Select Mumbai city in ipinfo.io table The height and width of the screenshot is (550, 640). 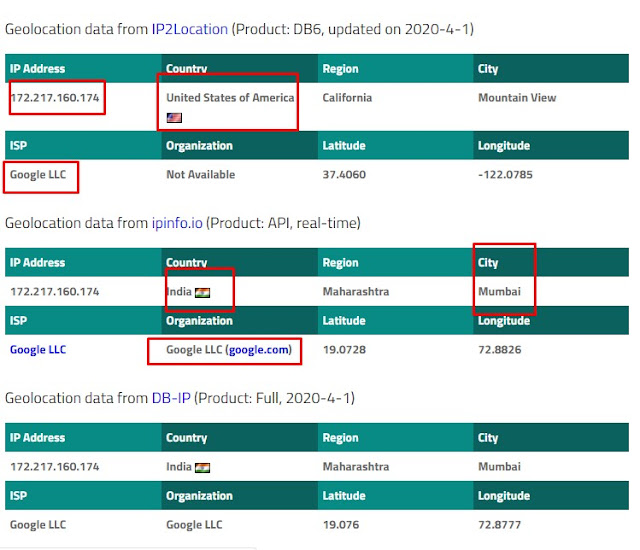click(x=500, y=292)
